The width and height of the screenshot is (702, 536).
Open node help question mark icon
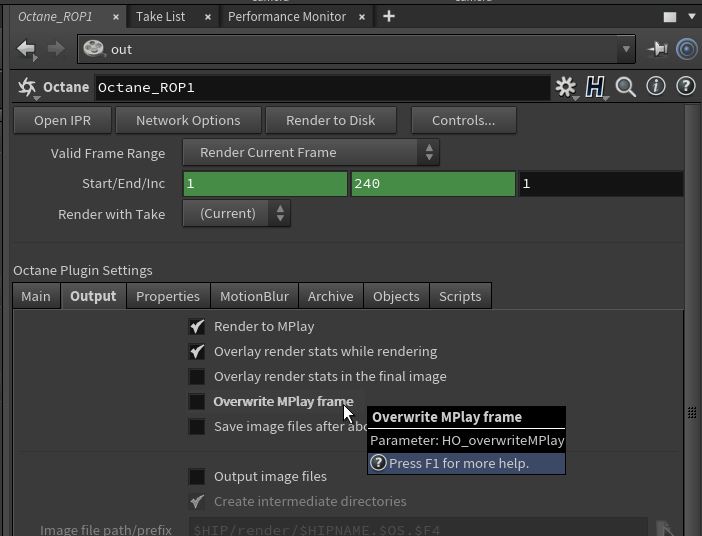pos(686,86)
